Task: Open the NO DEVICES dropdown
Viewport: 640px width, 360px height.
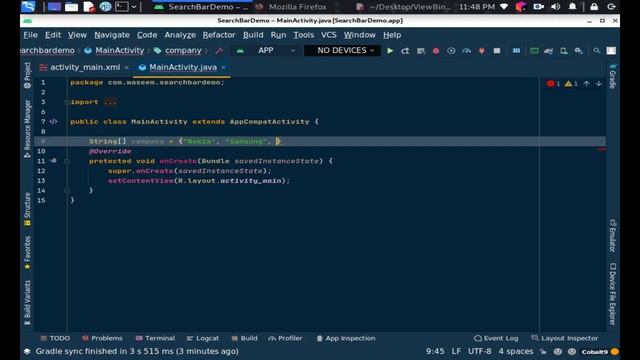Action: coord(342,50)
